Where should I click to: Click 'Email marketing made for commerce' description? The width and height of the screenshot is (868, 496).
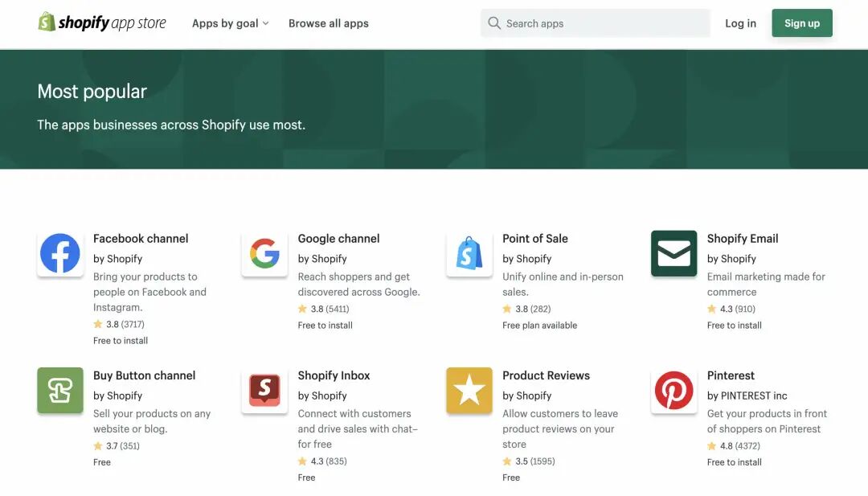click(766, 284)
